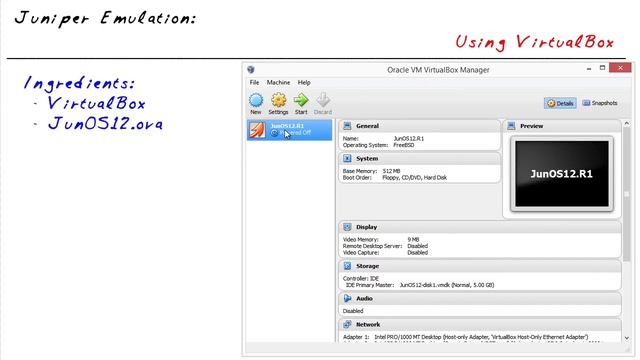
Task: Click the Name JunOS12.R1 value
Action: pos(409,139)
